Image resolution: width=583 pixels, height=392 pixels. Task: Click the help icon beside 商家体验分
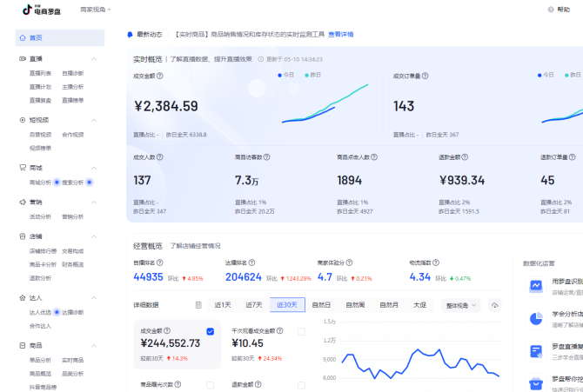[x=349, y=262]
